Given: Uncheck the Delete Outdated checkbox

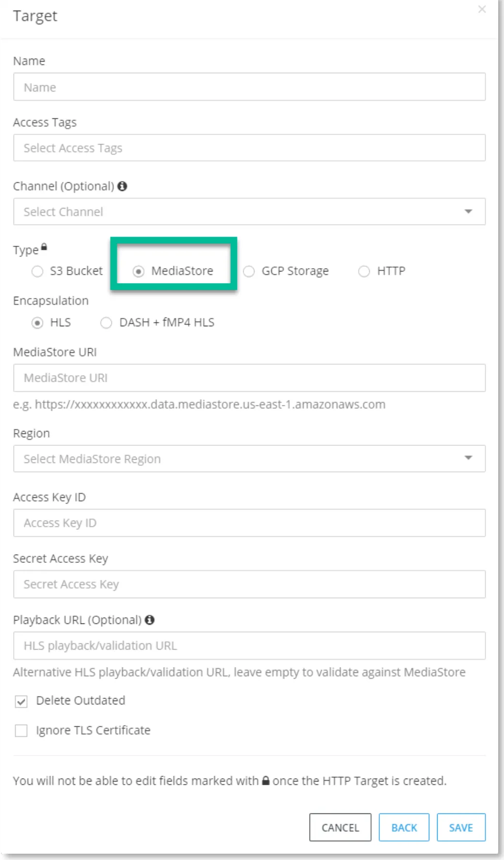Looking at the screenshot, I should point(21,701).
